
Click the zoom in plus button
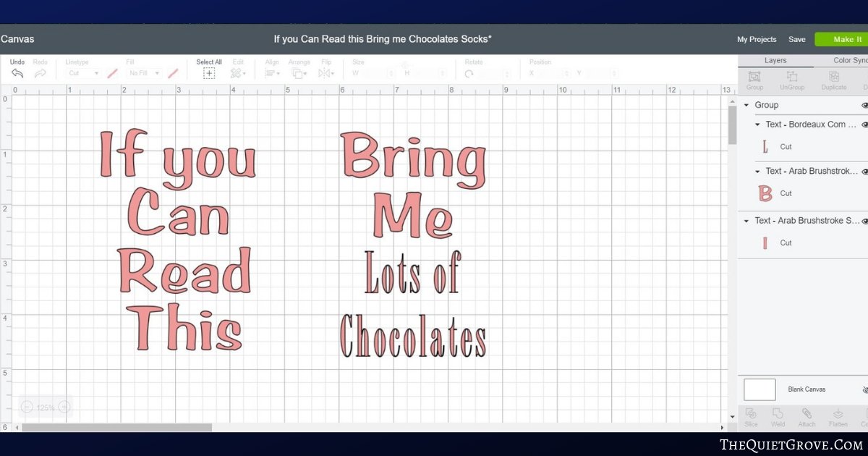tap(64, 408)
